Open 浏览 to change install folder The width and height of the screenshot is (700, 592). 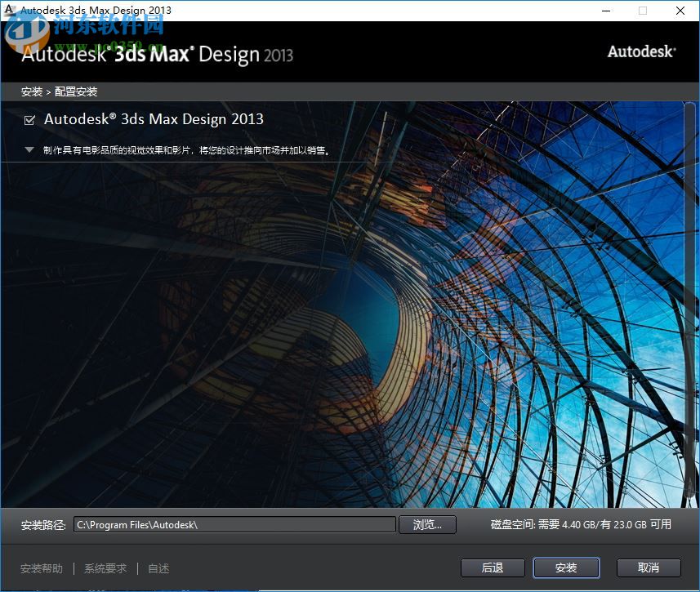pos(427,525)
